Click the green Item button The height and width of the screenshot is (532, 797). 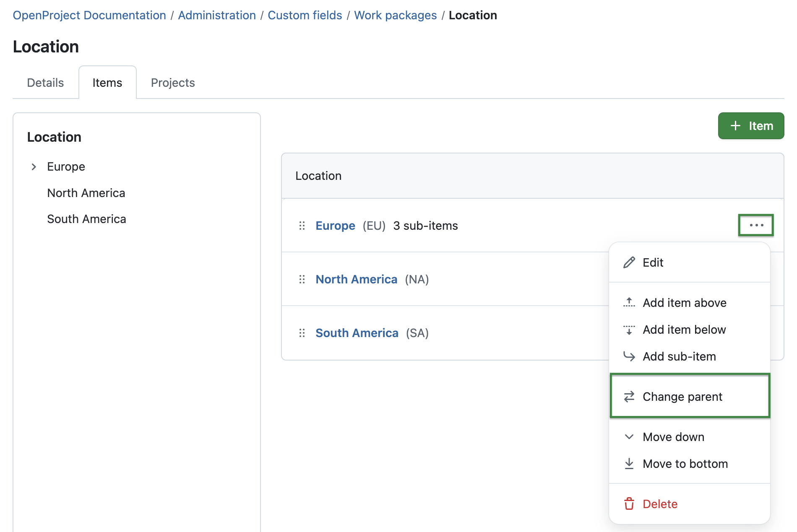(751, 125)
